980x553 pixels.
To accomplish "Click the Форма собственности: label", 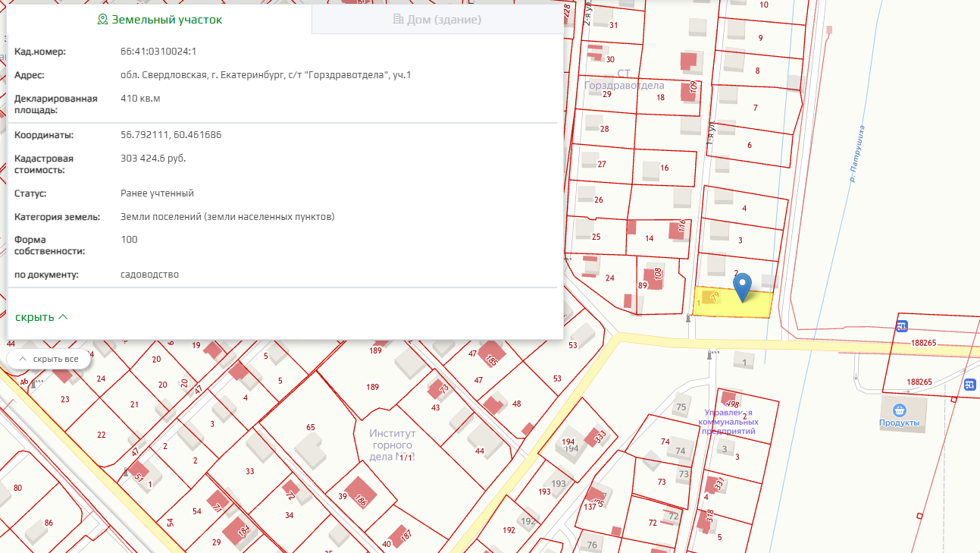I will [50, 246].
